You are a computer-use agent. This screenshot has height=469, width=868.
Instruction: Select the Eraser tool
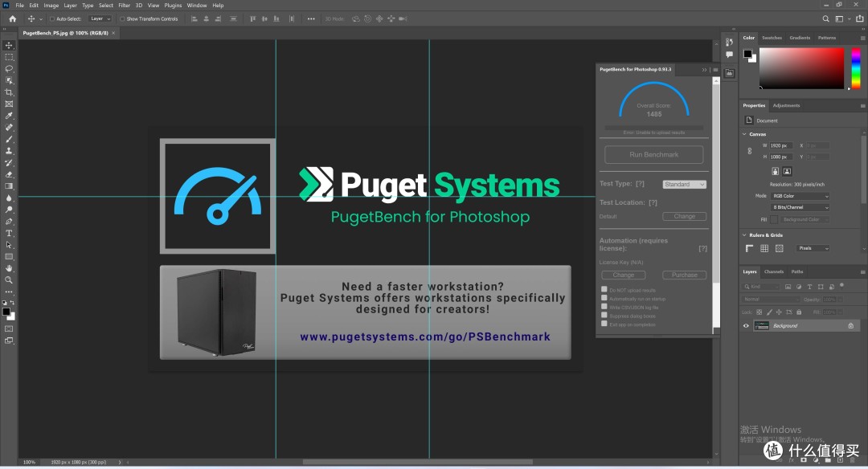click(9, 174)
